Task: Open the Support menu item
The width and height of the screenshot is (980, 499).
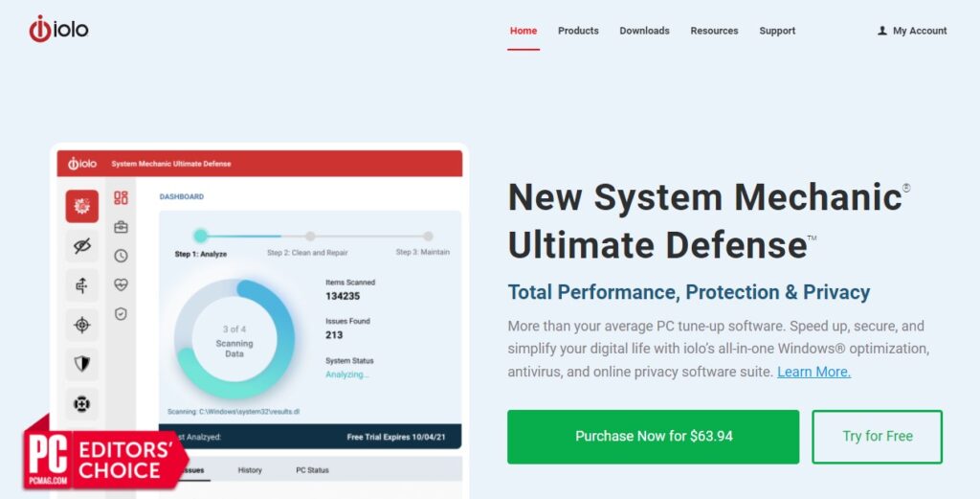Action: pos(777,31)
